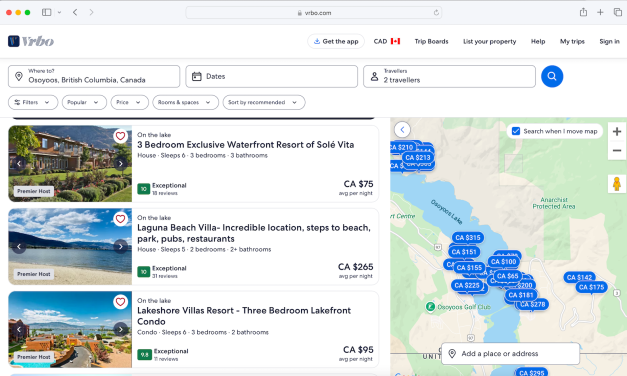Next photo arrow on Laguna Beach Villa

click(121, 246)
